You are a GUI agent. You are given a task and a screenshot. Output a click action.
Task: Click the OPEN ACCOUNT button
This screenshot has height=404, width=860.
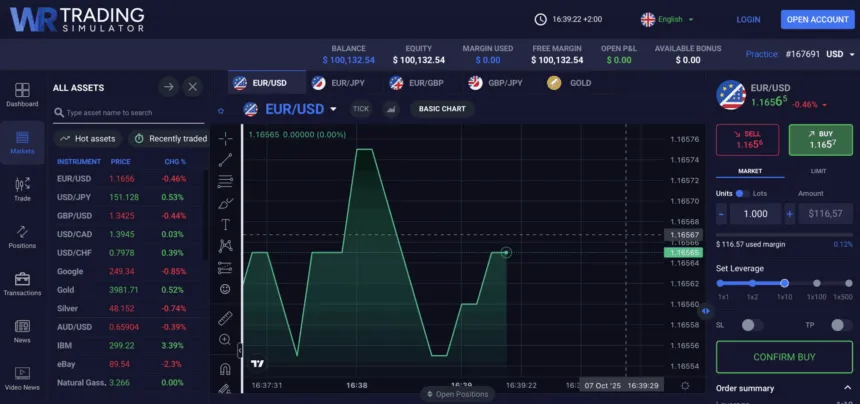pyautogui.click(x=817, y=19)
